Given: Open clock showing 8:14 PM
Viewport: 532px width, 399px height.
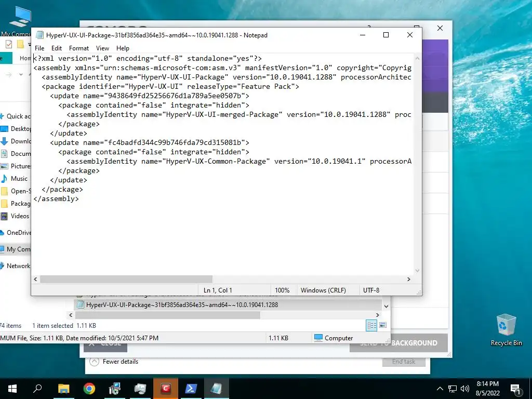Looking at the screenshot, I should [x=487, y=389].
